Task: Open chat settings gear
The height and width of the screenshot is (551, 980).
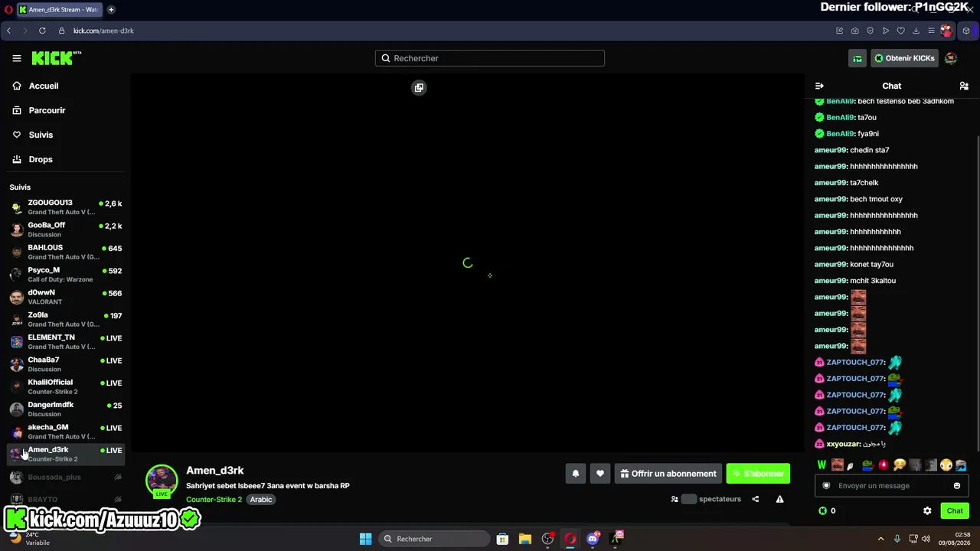Action: click(x=927, y=510)
